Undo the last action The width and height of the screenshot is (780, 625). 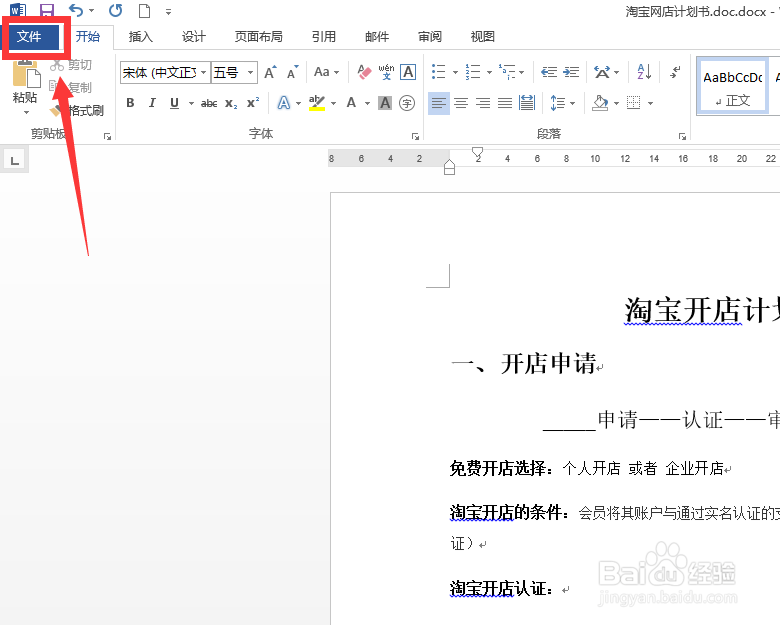(x=76, y=10)
